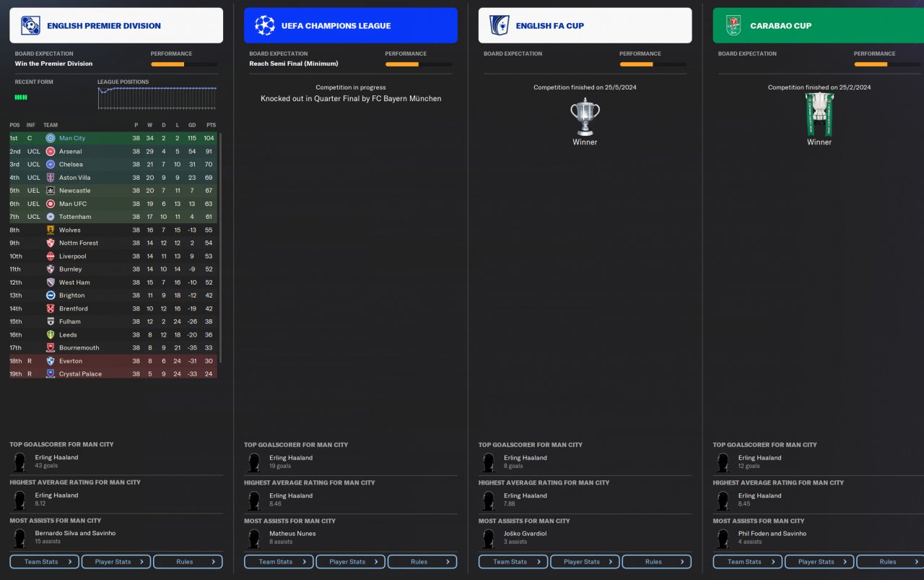The height and width of the screenshot is (580, 924).
Task: Click the Champions League performance bar
Action: pyautogui.click(x=419, y=64)
